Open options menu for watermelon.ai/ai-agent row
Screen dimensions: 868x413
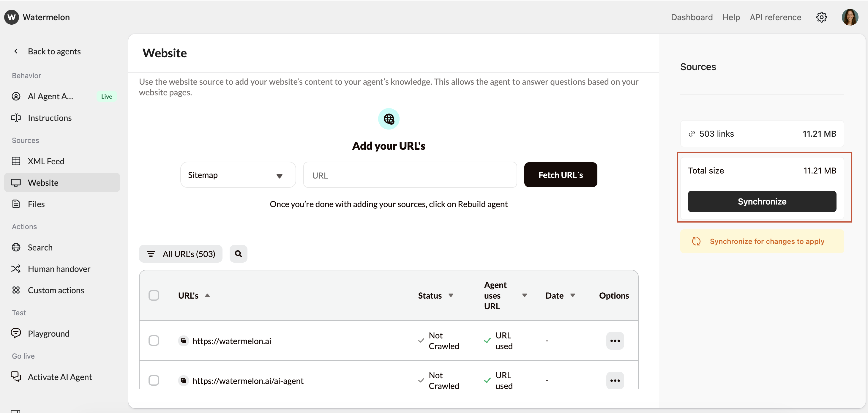[615, 380]
